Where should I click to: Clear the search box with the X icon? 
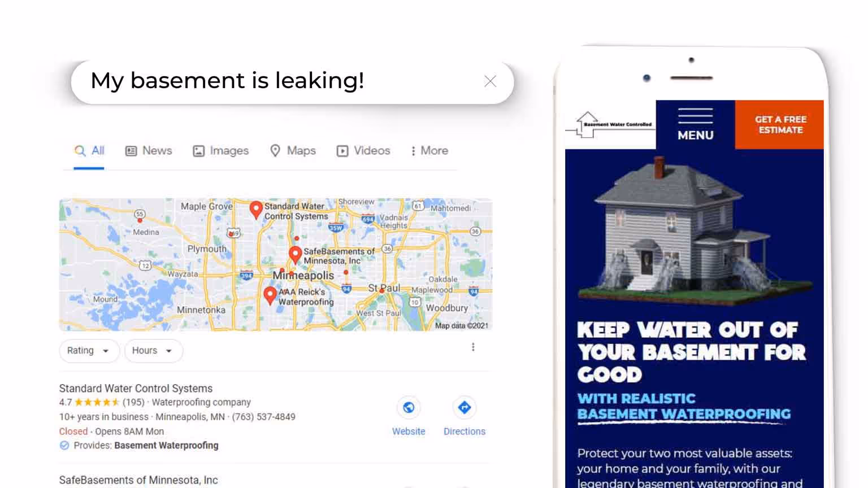[x=490, y=81]
